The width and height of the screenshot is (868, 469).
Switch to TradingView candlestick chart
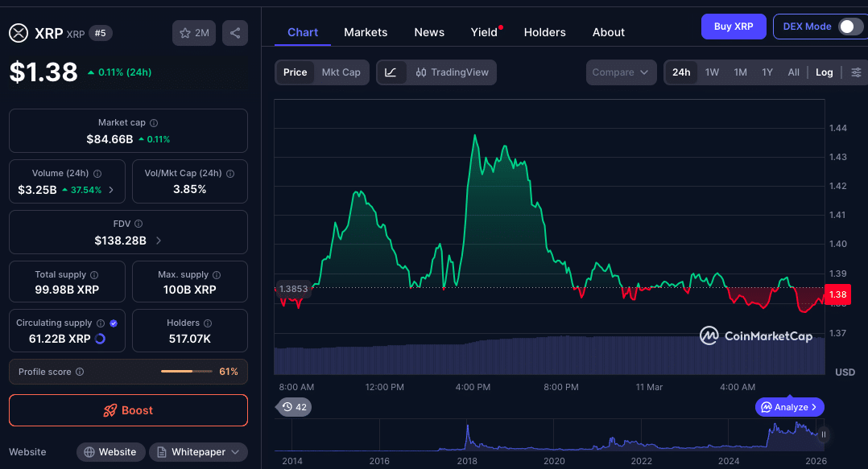pos(453,72)
